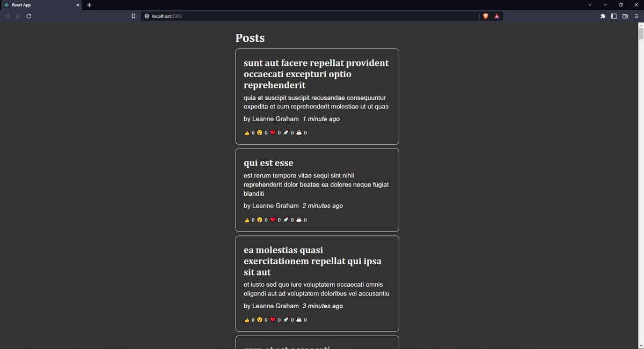The width and height of the screenshot is (644, 349).
Task: Click rocket reaction on 'qui est esse' post
Action: point(289,220)
